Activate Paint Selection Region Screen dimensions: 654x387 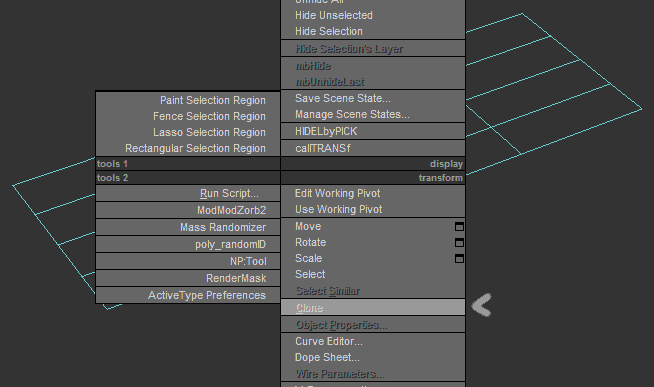tap(188, 101)
